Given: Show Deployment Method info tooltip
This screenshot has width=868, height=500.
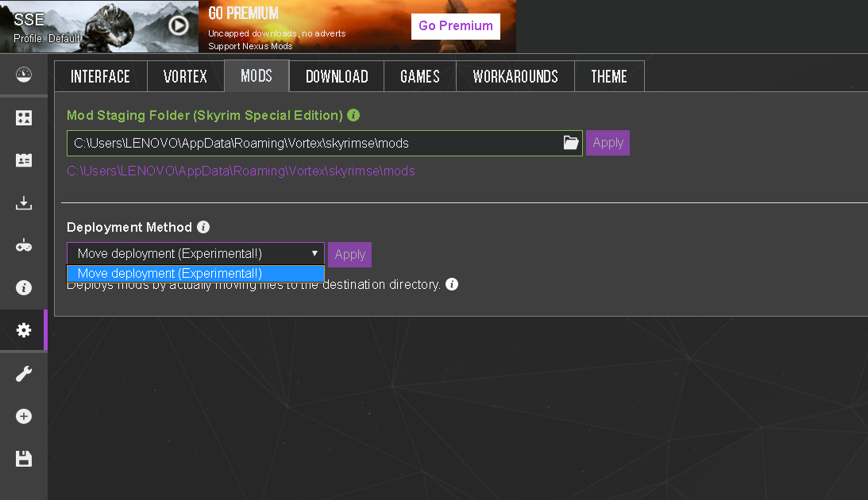Looking at the screenshot, I should (203, 227).
